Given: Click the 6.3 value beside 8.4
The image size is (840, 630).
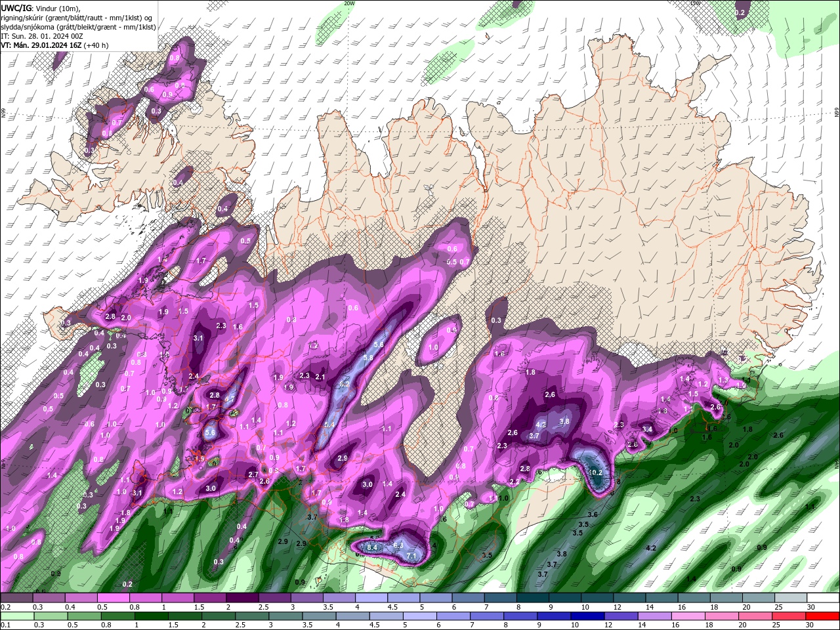Looking at the screenshot, I should [398, 546].
